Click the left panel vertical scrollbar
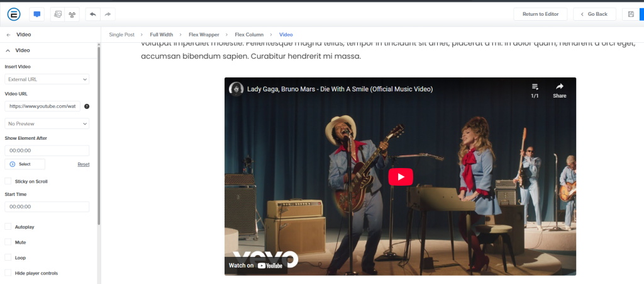644x284 pixels. coord(99,135)
